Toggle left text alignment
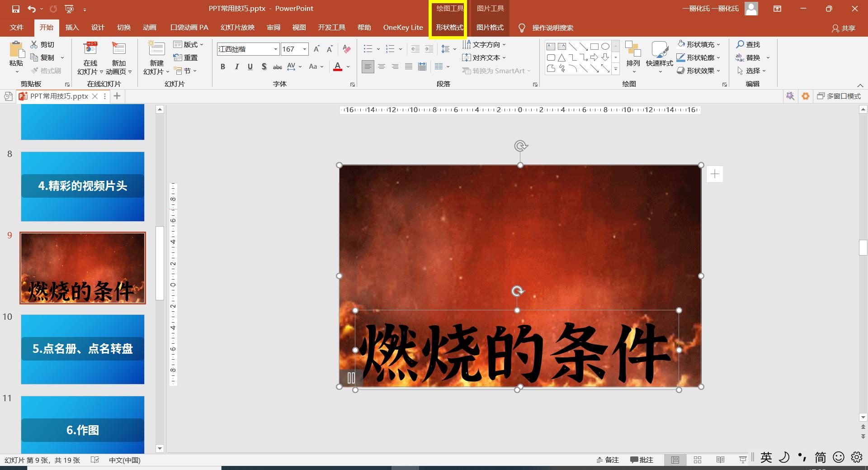Screen dimensions: 868x470 pos(368,67)
